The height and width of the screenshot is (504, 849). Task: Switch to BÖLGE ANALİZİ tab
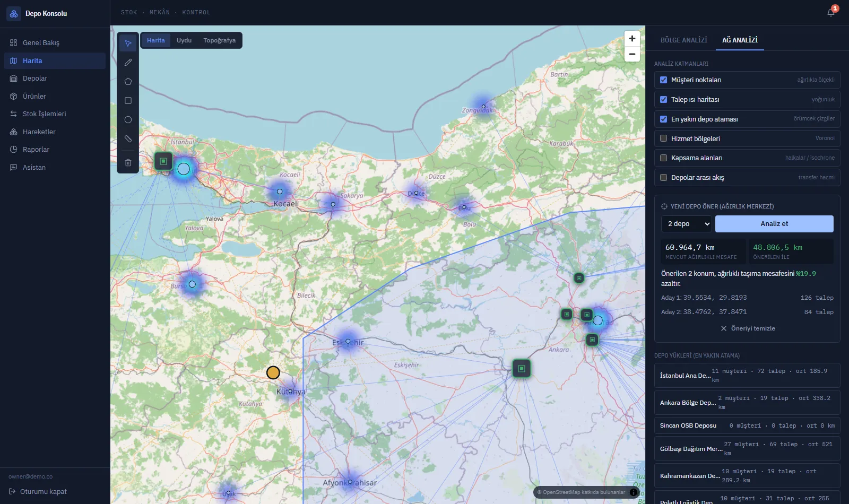tap(683, 40)
